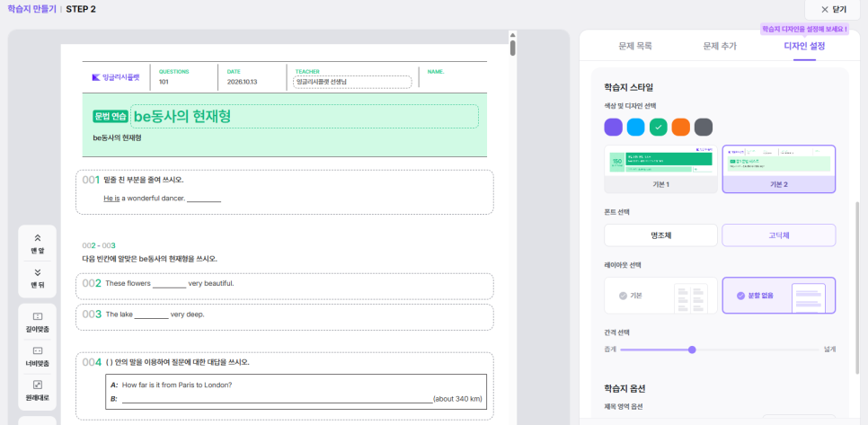Click the dialogue box How far is it
This screenshot has width=868, height=425.
(x=296, y=392)
